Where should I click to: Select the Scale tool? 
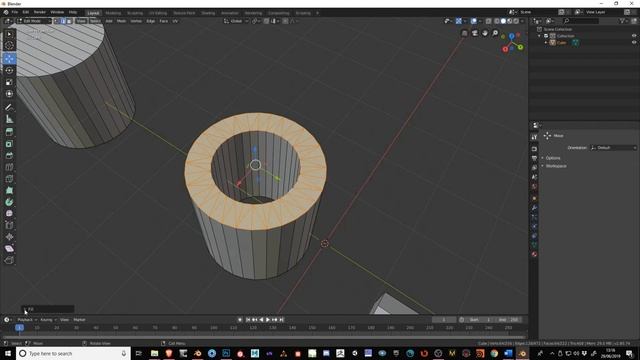pos(9,82)
